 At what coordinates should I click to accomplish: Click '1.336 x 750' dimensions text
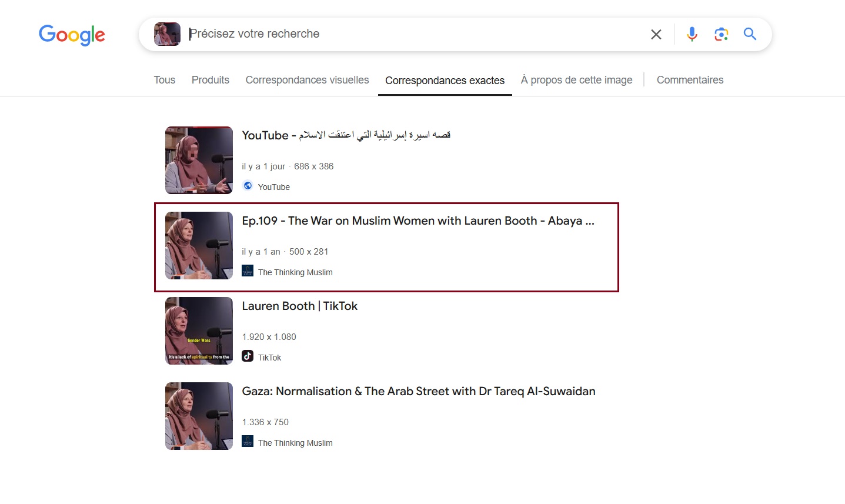[x=265, y=422]
